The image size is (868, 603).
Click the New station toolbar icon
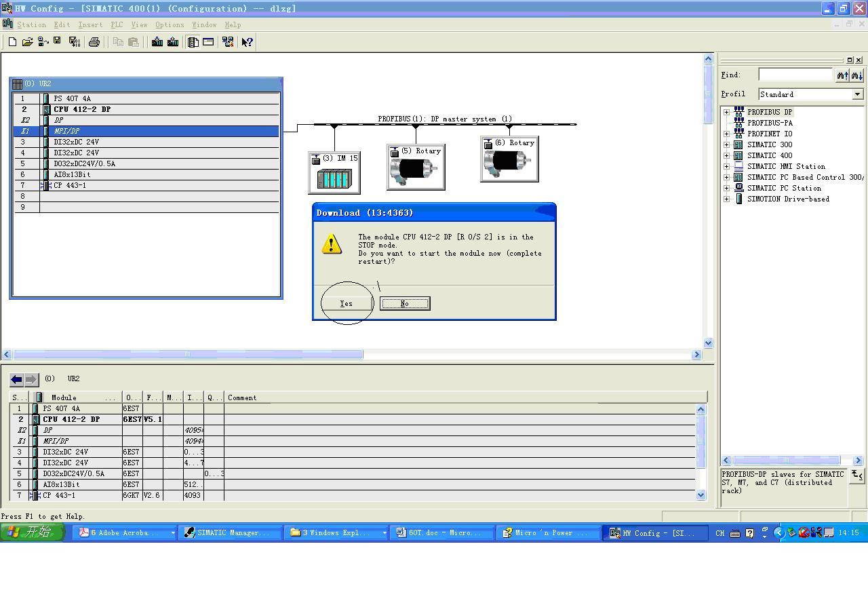[x=12, y=42]
